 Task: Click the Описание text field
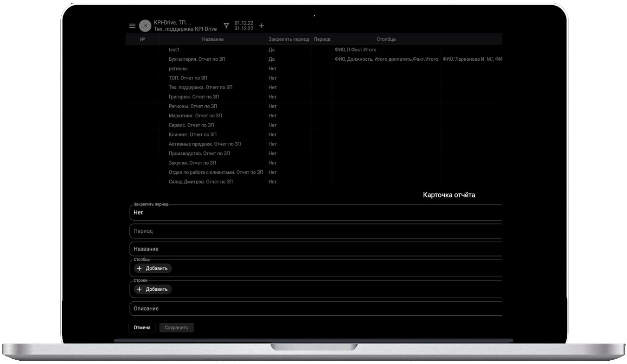point(315,309)
